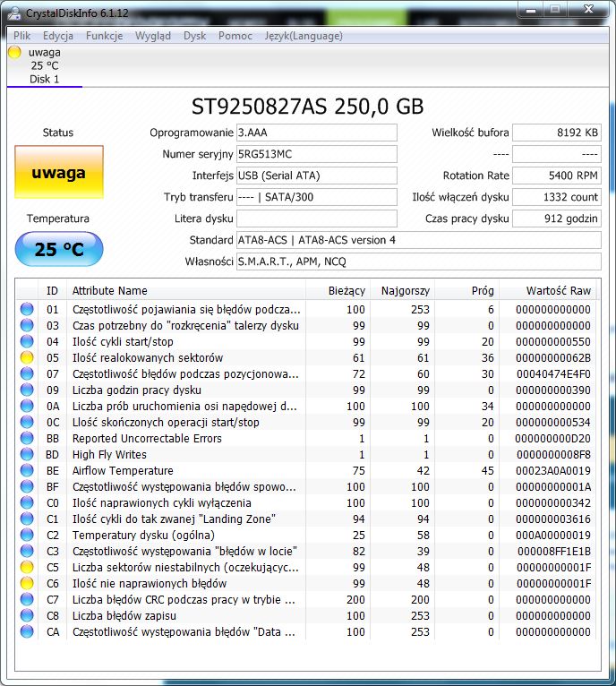The image size is (616, 686).
Task: Open the Plik menu
Action: click(21, 36)
